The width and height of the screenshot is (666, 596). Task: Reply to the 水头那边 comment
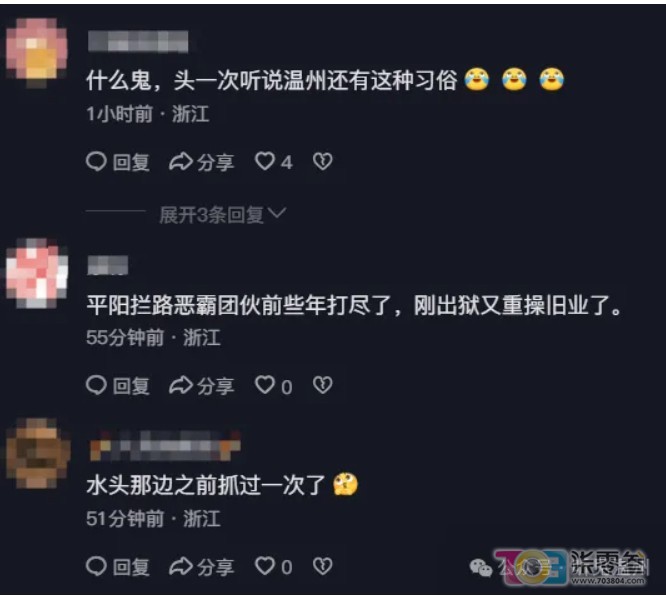click(118, 566)
